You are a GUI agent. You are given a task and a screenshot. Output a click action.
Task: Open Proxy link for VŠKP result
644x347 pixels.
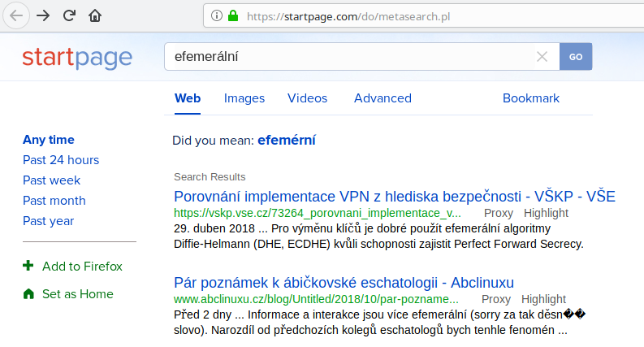tap(498, 213)
